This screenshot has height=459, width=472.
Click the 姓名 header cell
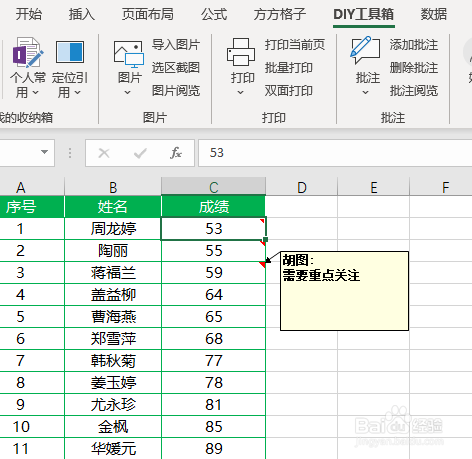(x=113, y=207)
